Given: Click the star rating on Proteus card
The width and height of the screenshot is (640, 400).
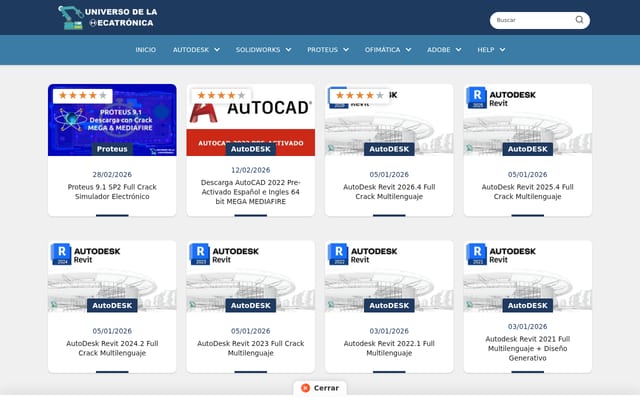Looking at the screenshot, I should tap(83, 96).
